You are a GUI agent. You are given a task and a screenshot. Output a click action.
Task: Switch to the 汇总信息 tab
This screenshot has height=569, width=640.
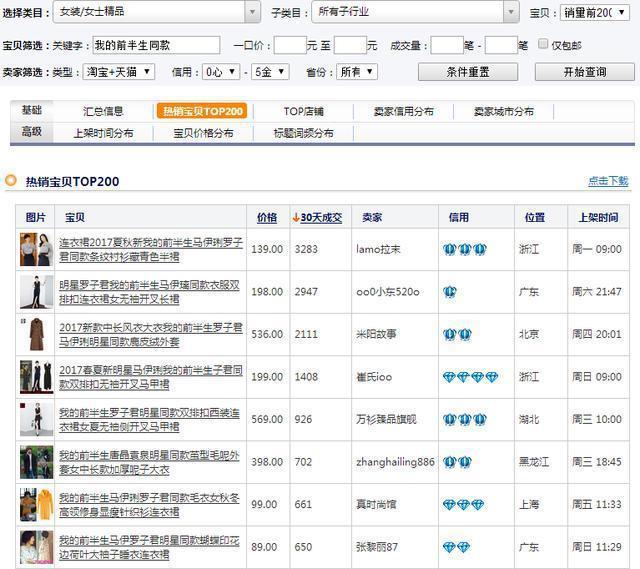pyautogui.click(x=103, y=111)
